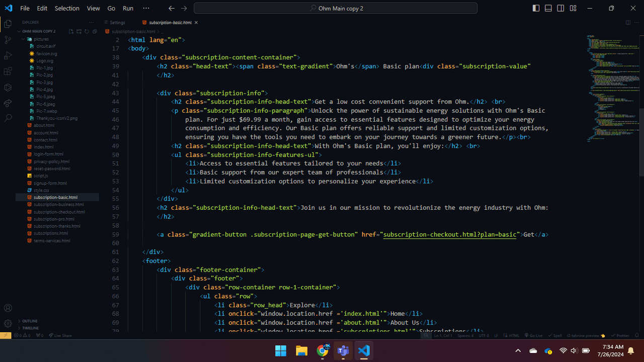The height and width of the screenshot is (362, 644).
Task: Open the Manage gear icon
Action: point(8,324)
